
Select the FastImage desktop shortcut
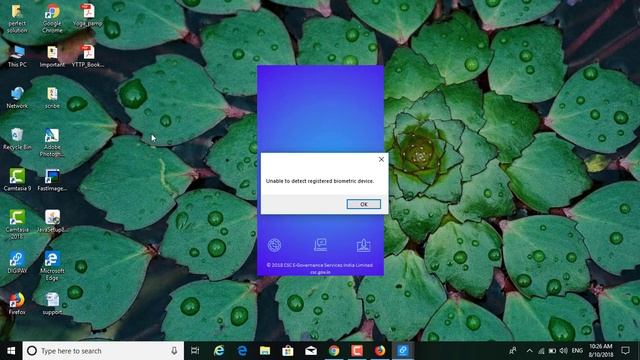52,180
